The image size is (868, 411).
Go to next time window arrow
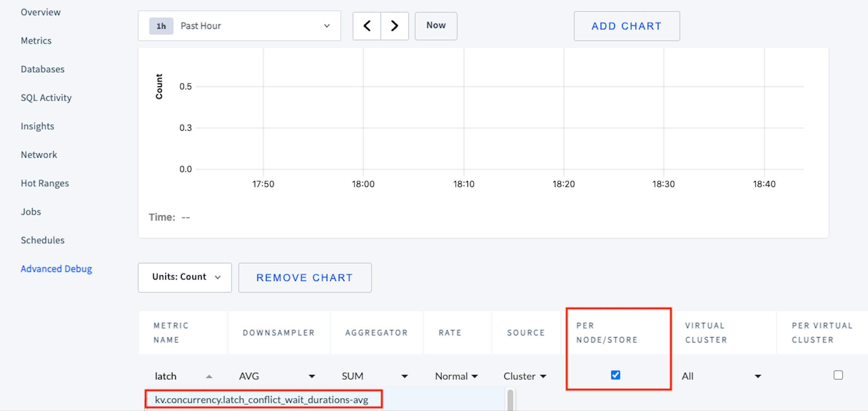tap(395, 26)
